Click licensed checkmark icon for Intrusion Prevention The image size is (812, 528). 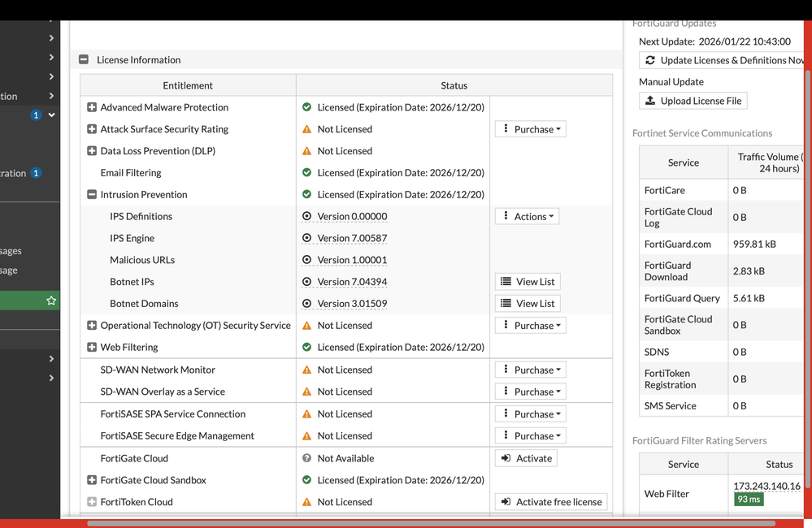coord(306,194)
